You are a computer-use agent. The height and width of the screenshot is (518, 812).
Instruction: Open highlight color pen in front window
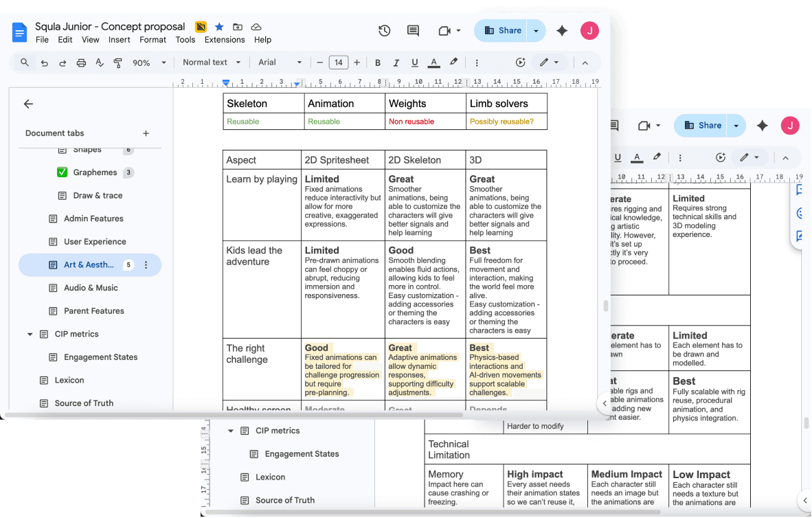[x=453, y=62]
